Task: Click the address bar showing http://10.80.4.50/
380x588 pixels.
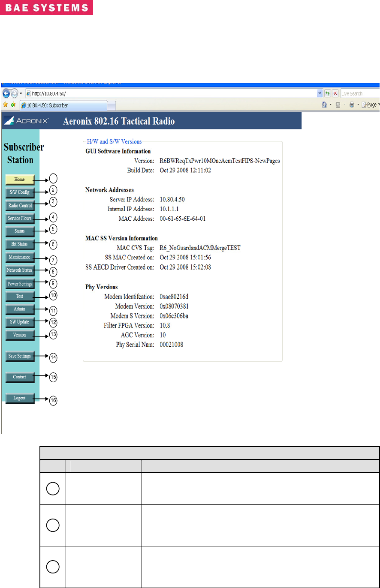Action: pos(173,93)
